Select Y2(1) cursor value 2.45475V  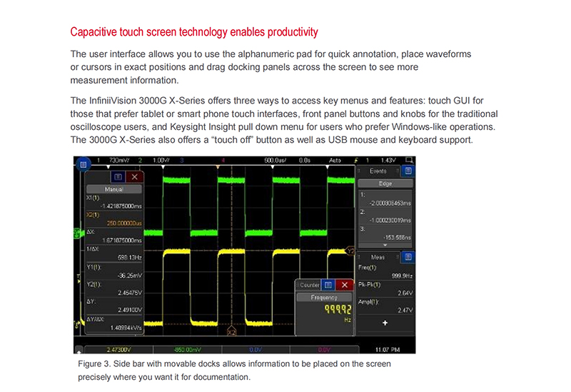click(130, 293)
